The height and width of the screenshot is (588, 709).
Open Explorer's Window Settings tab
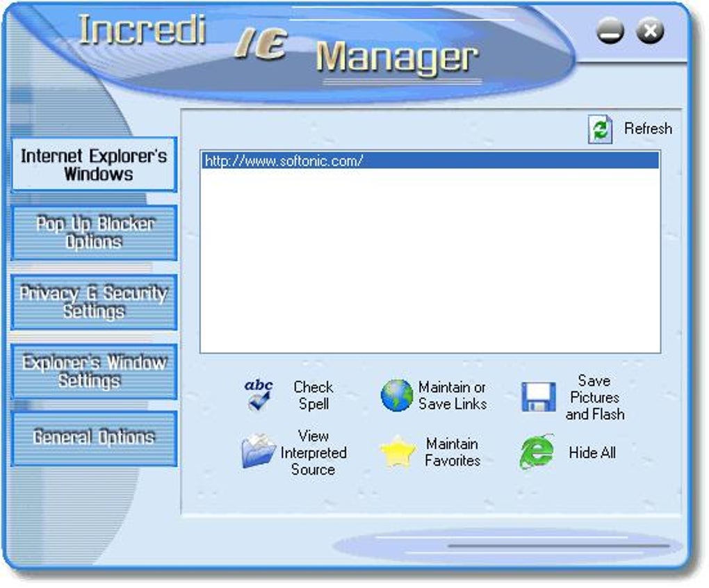(x=94, y=372)
